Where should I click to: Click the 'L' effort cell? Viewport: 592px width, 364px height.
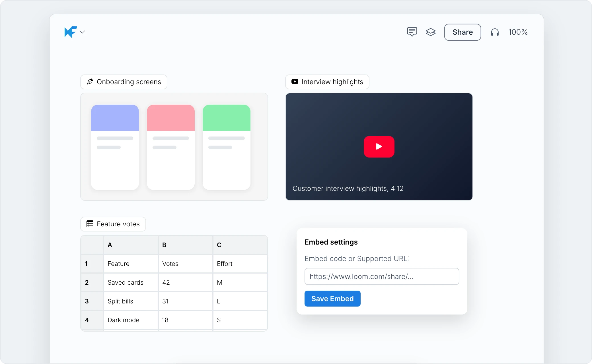point(240,301)
